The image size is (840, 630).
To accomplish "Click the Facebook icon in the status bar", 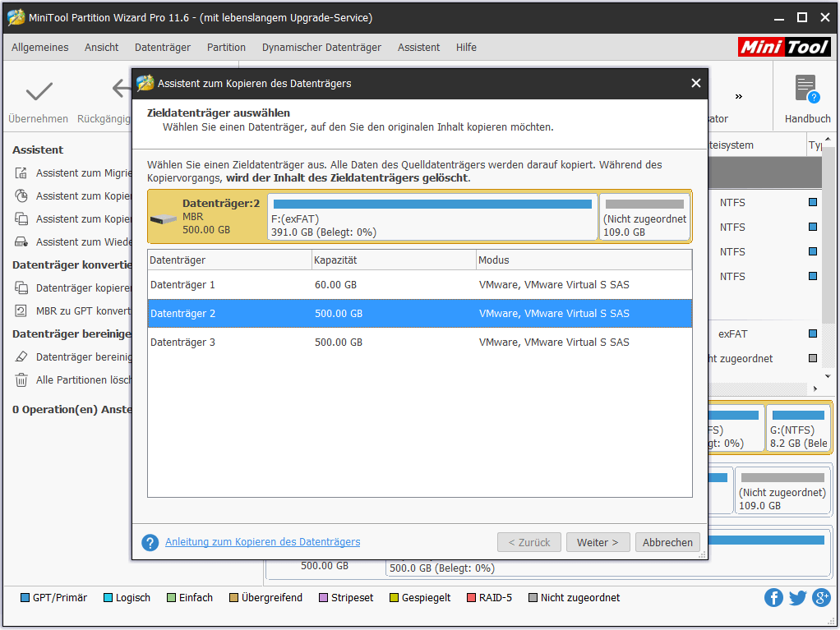I will [773, 598].
